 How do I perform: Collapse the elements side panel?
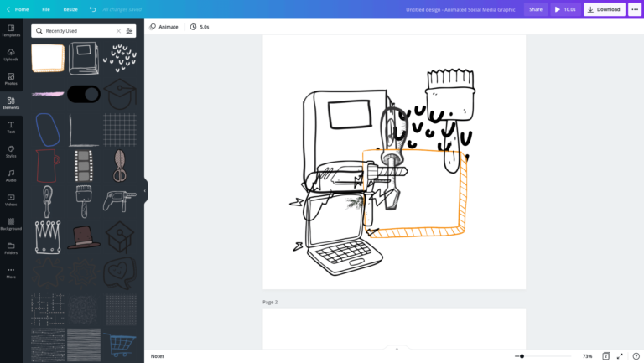[x=144, y=190]
